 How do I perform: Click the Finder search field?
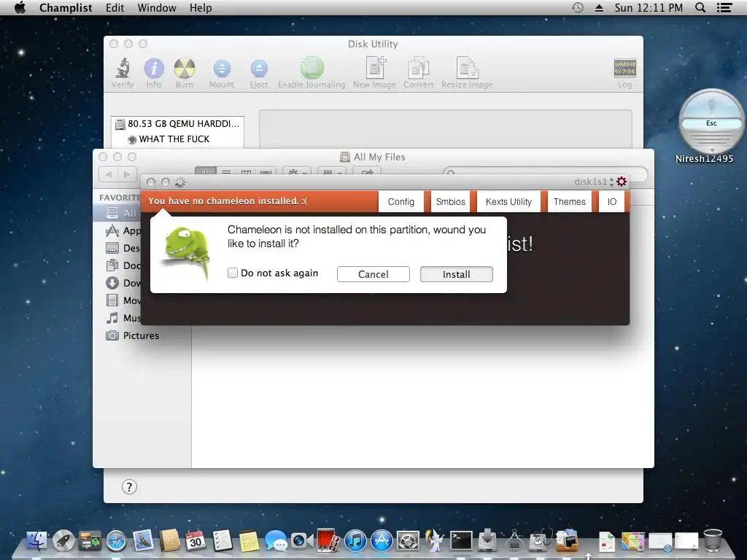(x=546, y=173)
